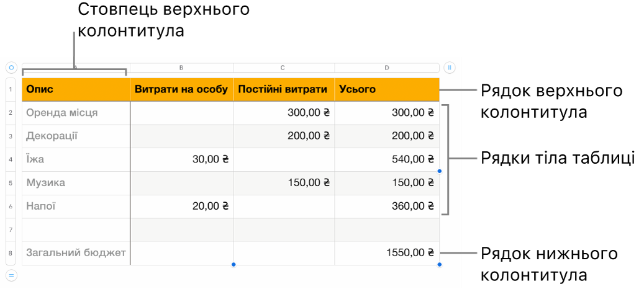Image resolution: width=644 pixels, height=289 pixels.
Task: Select row 7 header tab
Action: (11, 230)
